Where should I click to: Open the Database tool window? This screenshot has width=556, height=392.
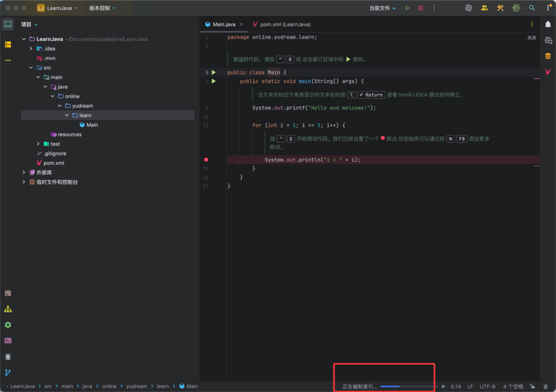click(x=548, y=56)
